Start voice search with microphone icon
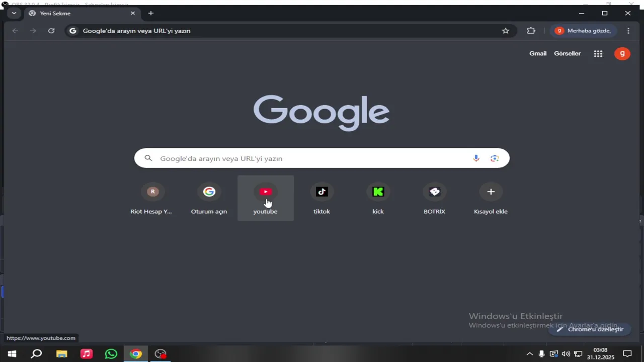Image resolution: width=644 pixels, height=362 pixels. (476, 158)
